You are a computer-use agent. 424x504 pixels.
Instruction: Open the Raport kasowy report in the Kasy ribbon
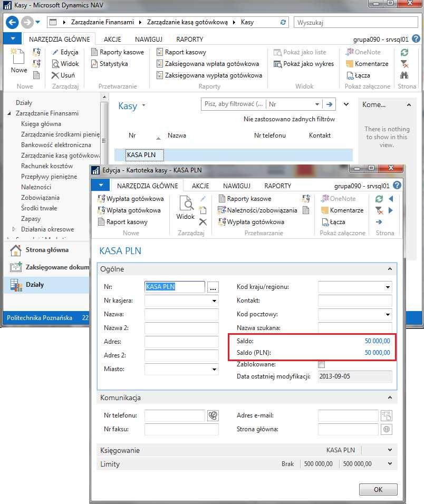click(x=181, y=52)
